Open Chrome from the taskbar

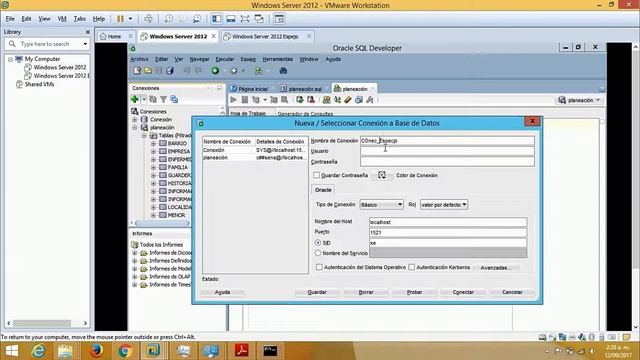125,351
